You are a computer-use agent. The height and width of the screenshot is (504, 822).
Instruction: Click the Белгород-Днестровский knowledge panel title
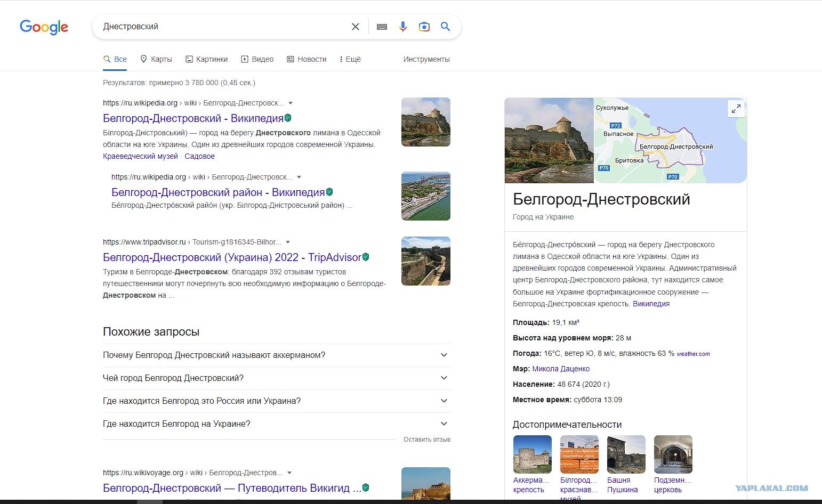coord(601,199)
